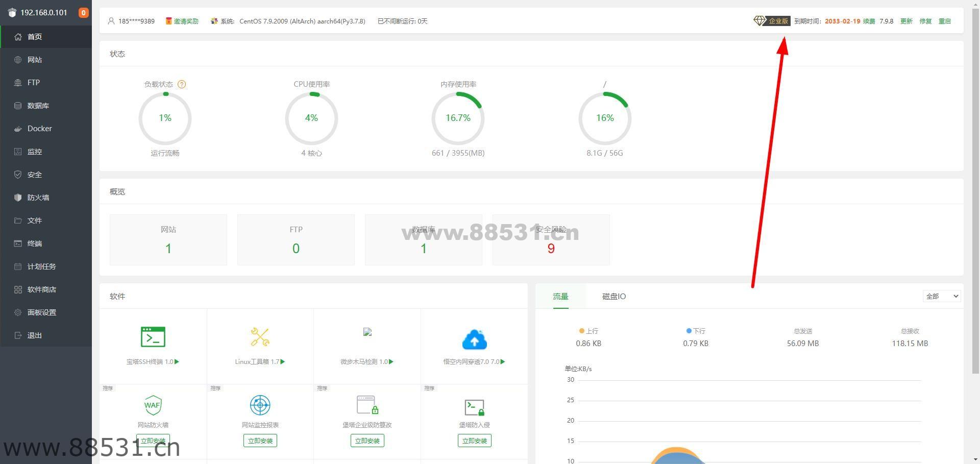Click the 内存使用率 16.7% gauge

(x=458, y=118)
